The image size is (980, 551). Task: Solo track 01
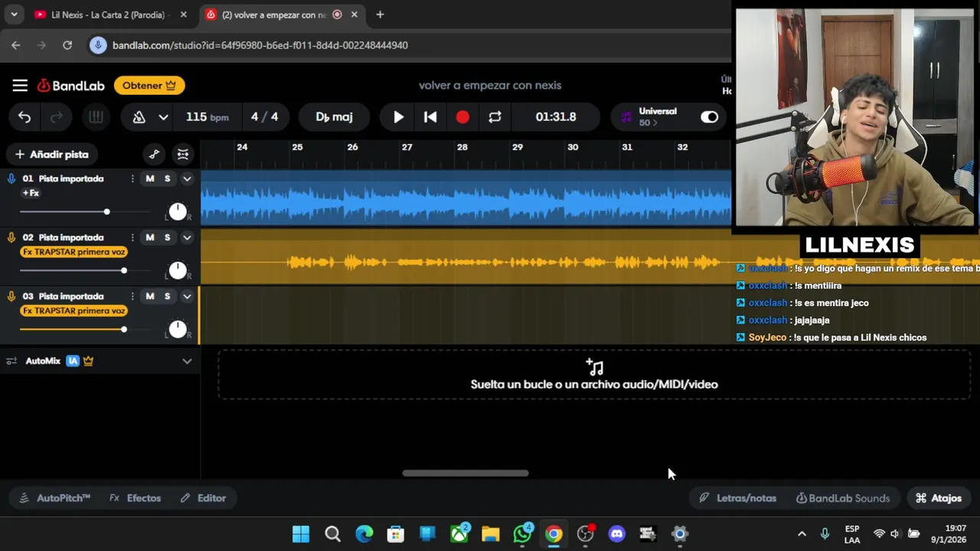click(x=168, y=178)
